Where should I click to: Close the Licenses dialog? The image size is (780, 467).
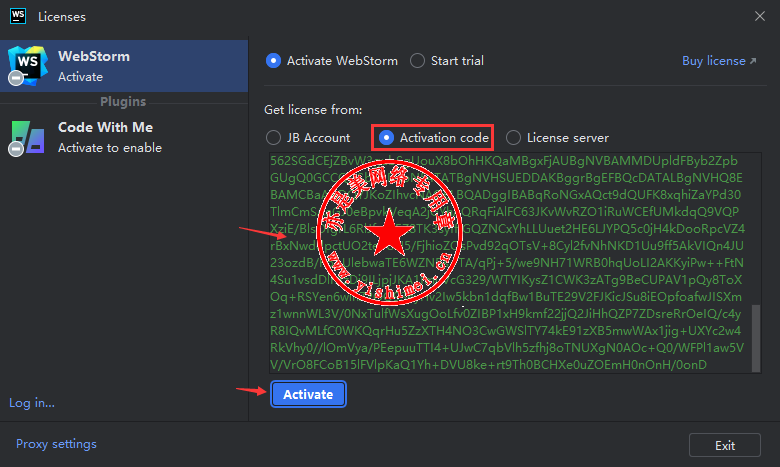click(x=760, y=16)
